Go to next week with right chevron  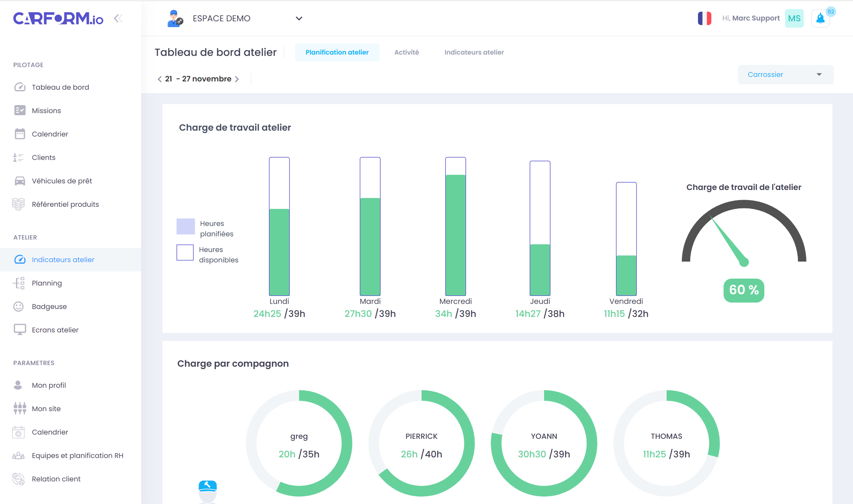pyautogui.click(x=237, y=79)
